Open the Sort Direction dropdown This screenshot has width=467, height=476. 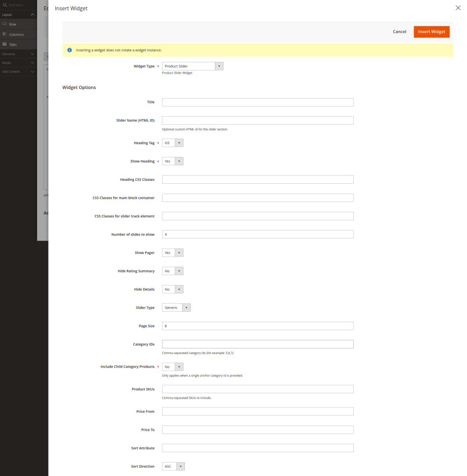[173, 466]
